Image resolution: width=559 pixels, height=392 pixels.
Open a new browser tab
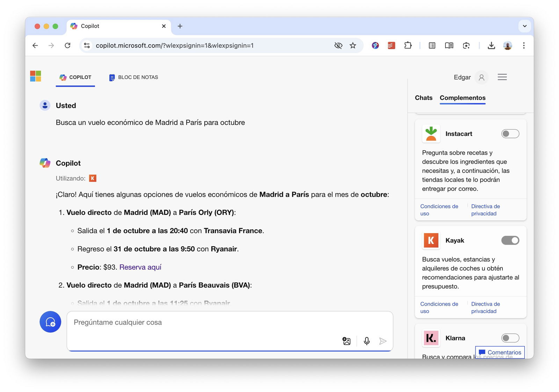click(180, 26)
